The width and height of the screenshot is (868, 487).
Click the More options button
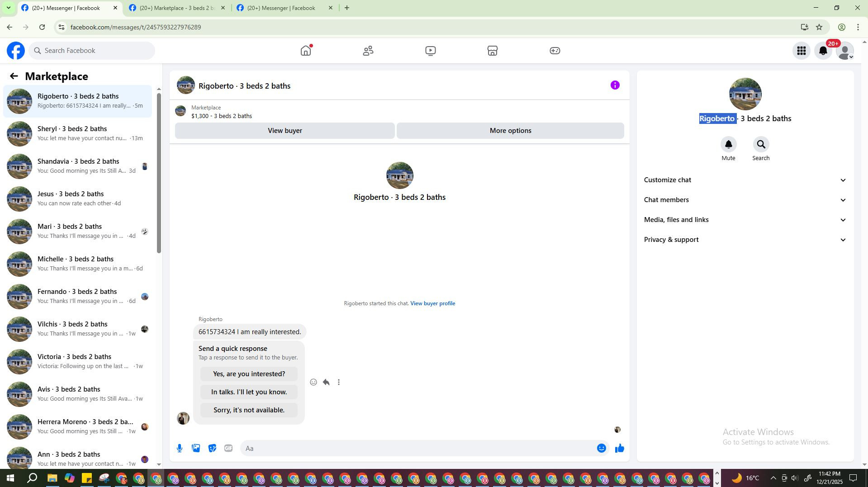pyautogui.click(x=510, y=131)
